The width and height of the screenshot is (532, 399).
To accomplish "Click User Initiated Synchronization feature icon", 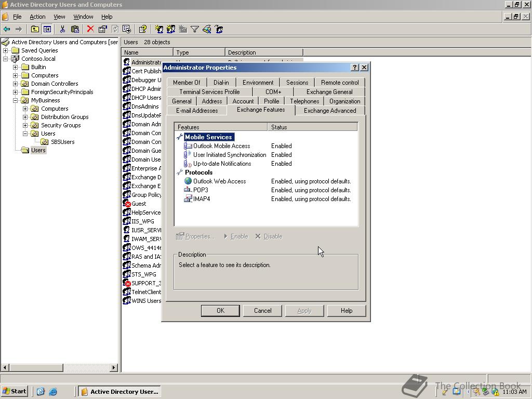I will coord(188,155).
